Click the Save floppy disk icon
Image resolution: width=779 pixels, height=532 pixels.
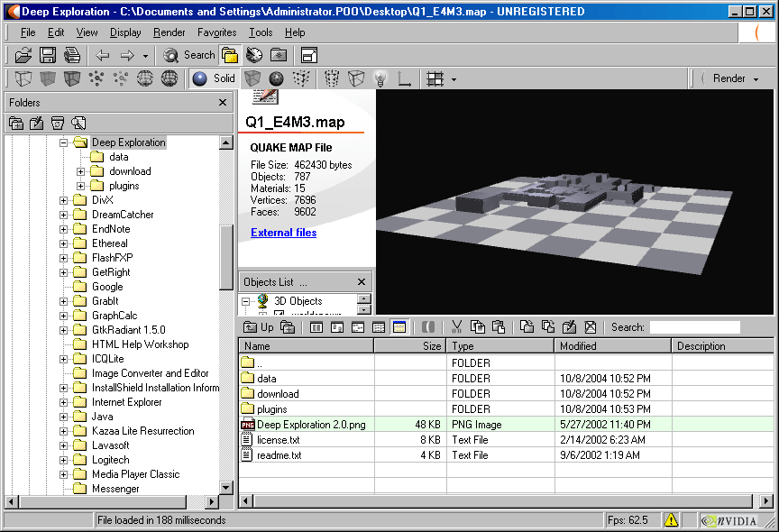48,55
